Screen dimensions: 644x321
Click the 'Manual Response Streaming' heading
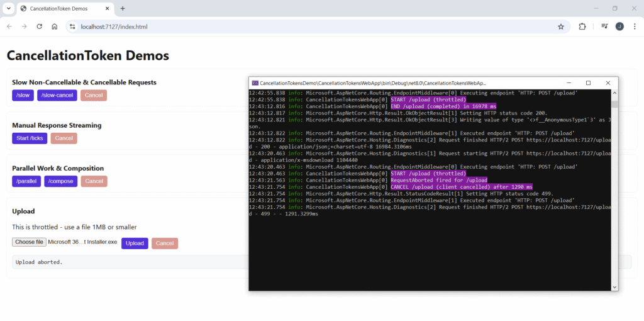click(57, 125)
